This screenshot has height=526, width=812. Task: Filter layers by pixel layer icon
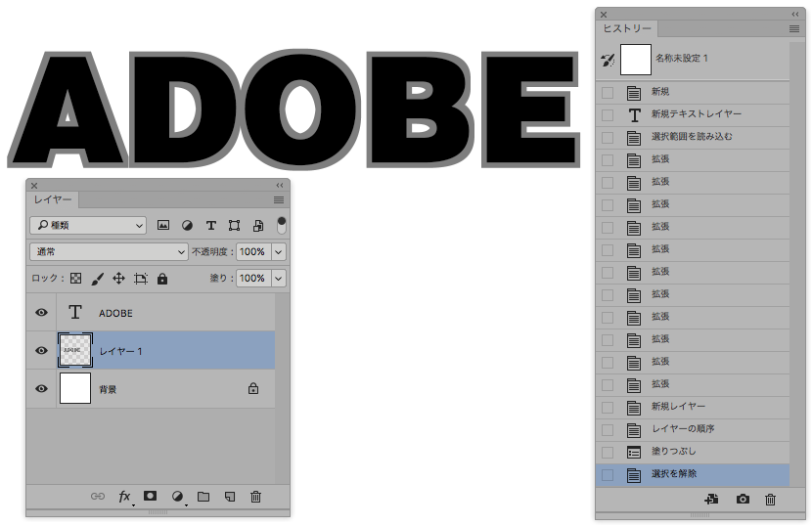point(163,225)
